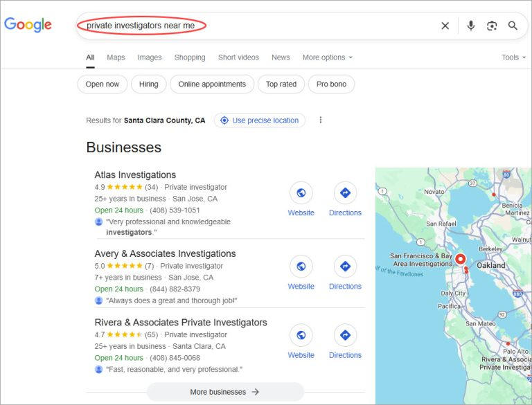Screen dimensions: 532x405
Task: Open Atlas Investigations website icon
Action: point(301,193)
